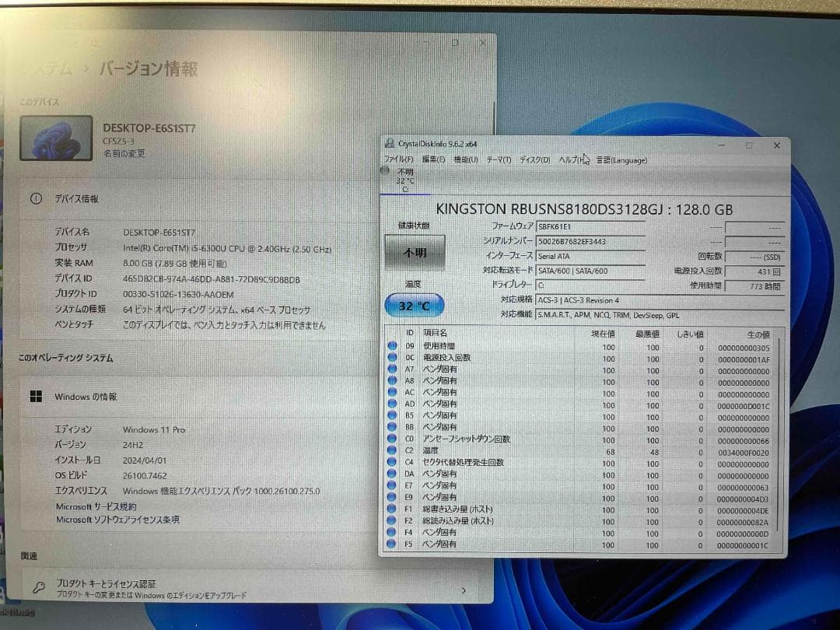Open the ヘルプ(H) menu
840x630 pixels.
(574, 159)
